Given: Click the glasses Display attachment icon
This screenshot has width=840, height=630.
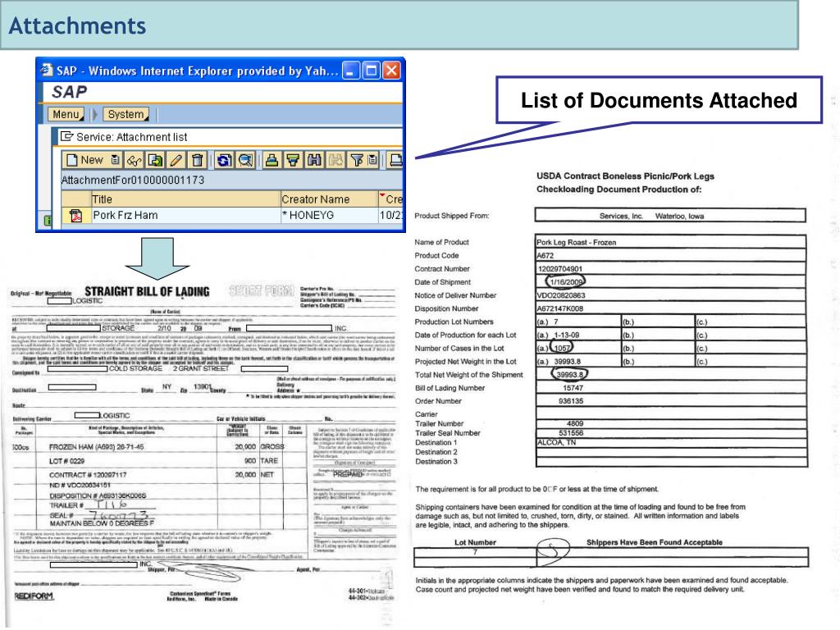Looking at the screenshot, I should (134, 160).
